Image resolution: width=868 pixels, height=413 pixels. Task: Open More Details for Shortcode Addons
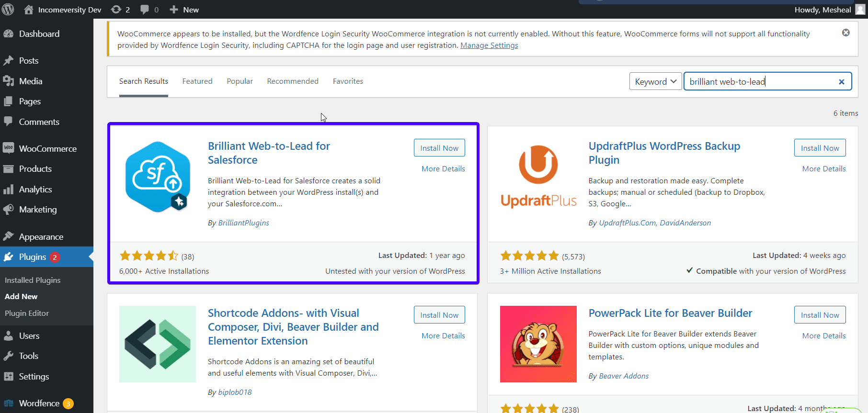tap(443, 335)
